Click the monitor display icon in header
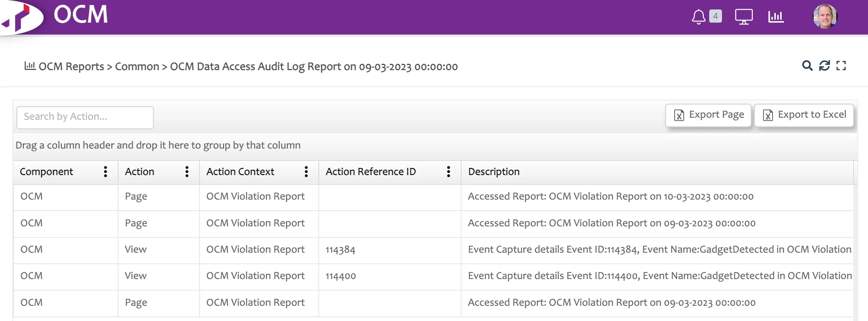 pos(744,17)
